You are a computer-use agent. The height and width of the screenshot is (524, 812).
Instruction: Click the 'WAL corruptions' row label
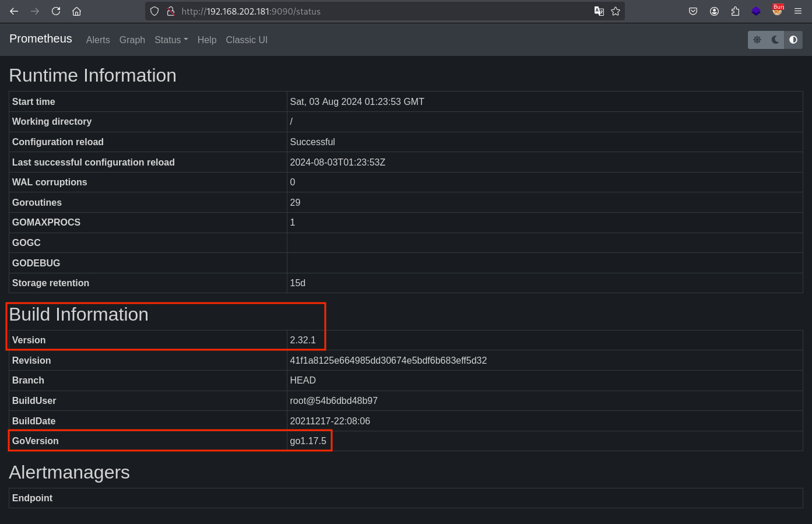pyautogui.click(x=50, y=182)
